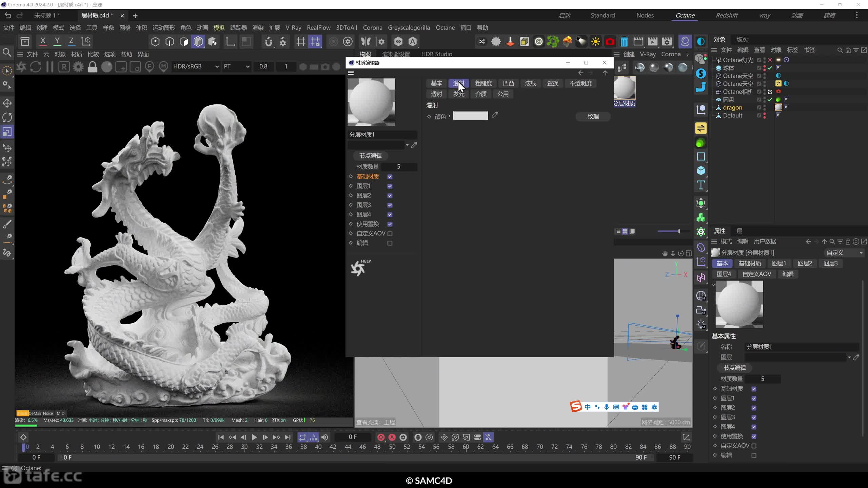Viewport: 868px width, 488px height.
Task: Select the dragon object in Objects manager
Action: 732,107
